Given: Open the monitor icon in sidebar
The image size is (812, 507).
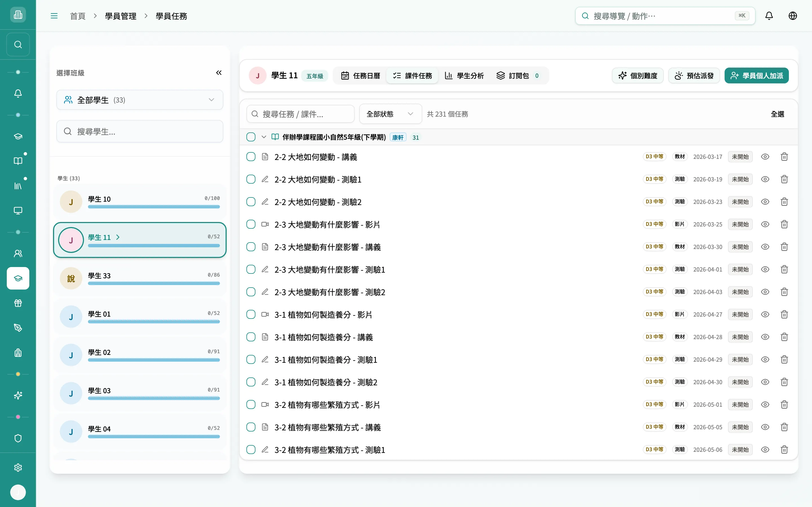Looking at the screenshot, I should coord(18,211).
